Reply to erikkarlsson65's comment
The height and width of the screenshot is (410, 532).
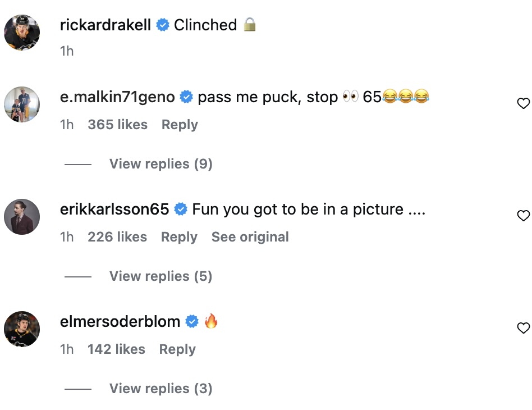click(x=179, y=237)
